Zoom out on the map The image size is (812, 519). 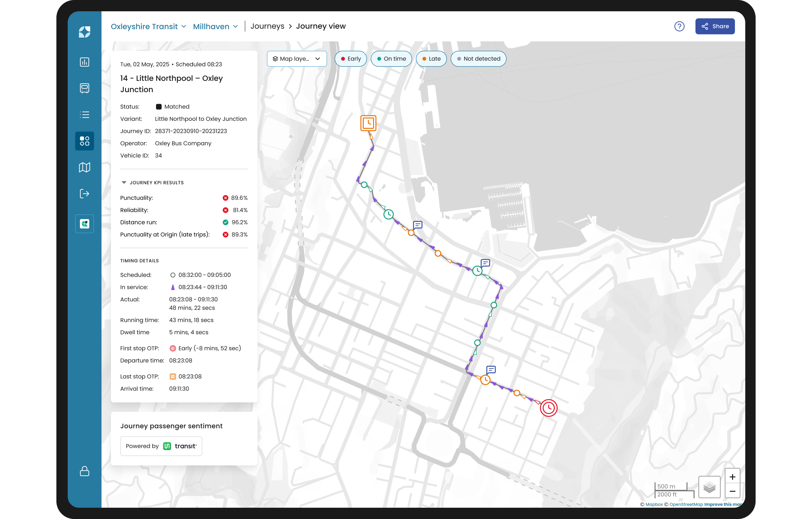pos(732,491)
